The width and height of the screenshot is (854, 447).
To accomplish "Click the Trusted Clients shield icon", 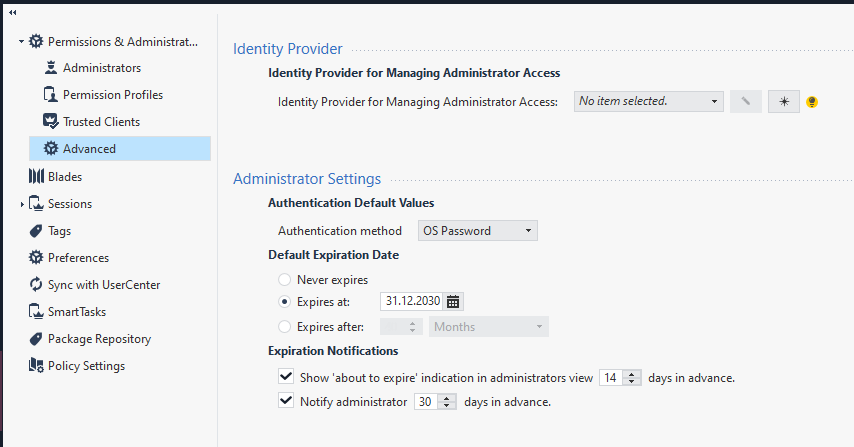I will pos(50,122).
